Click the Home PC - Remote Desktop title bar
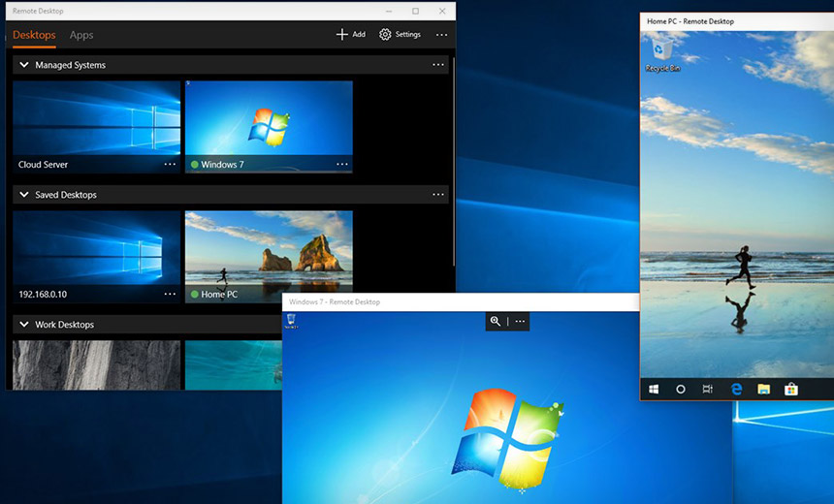 (x=737, y=21)
